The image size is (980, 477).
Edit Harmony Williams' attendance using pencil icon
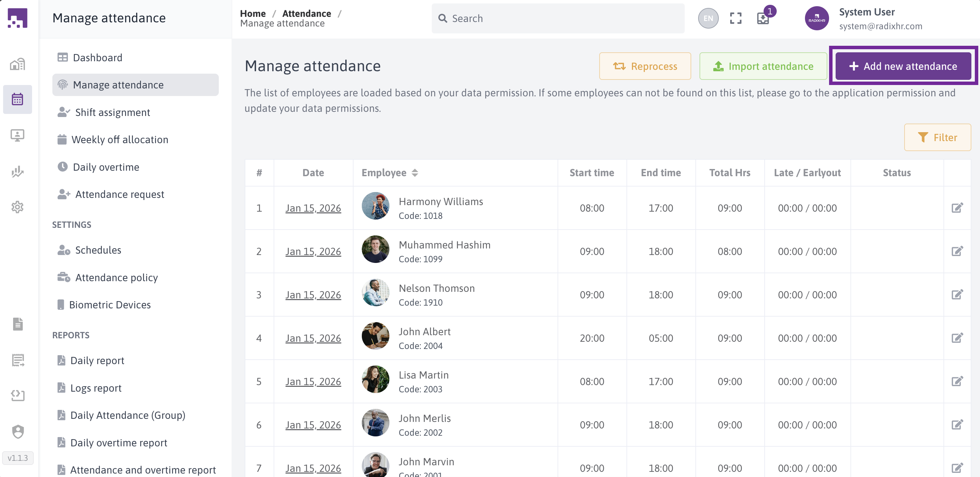tap(958, 208)
